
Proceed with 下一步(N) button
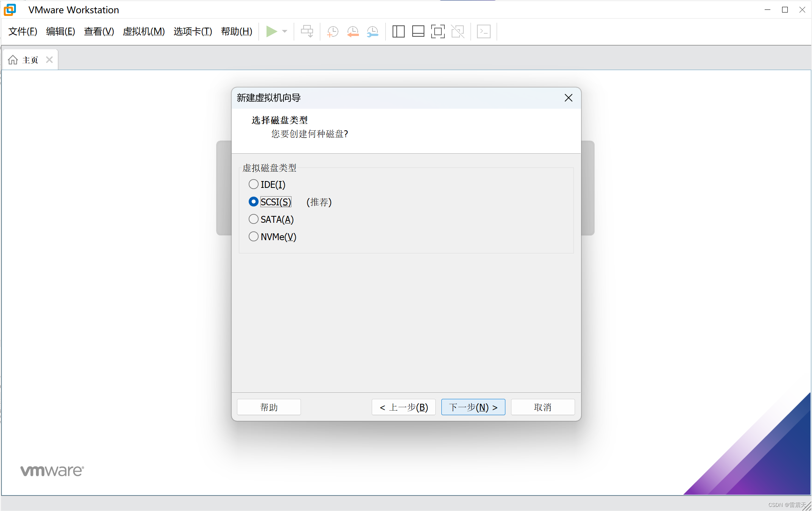tap(473, 407)
